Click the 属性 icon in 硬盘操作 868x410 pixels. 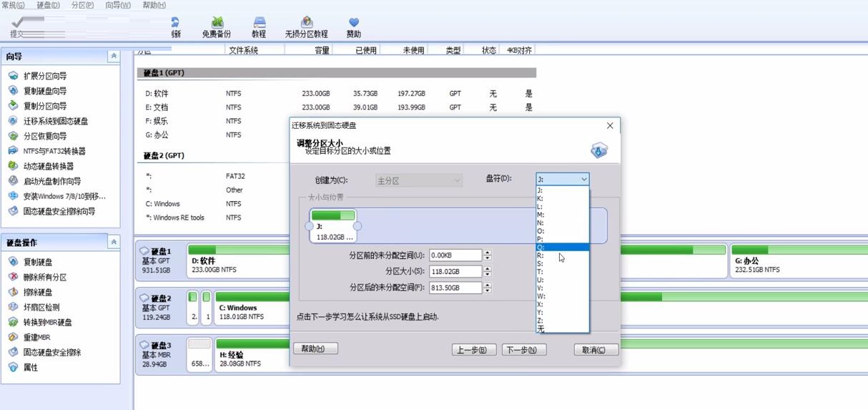pos(13,367)
